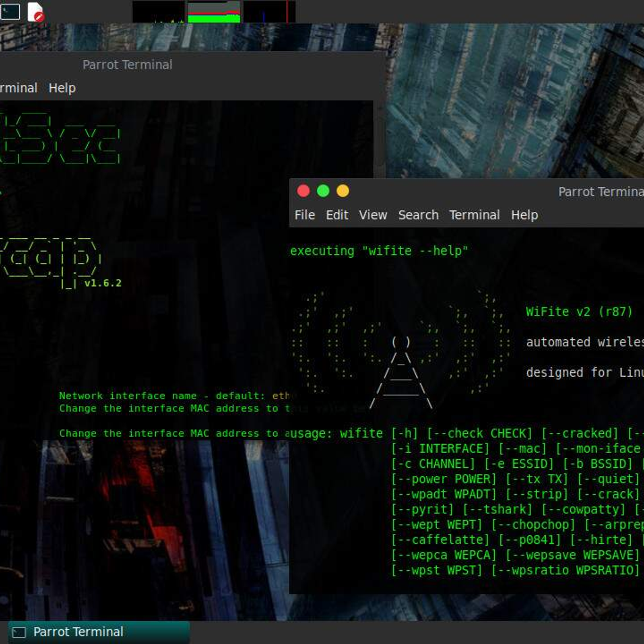Open the Search menu in front terminal
Image resolution: width=644 pixels, height=644 pixels.
point(418,215)
